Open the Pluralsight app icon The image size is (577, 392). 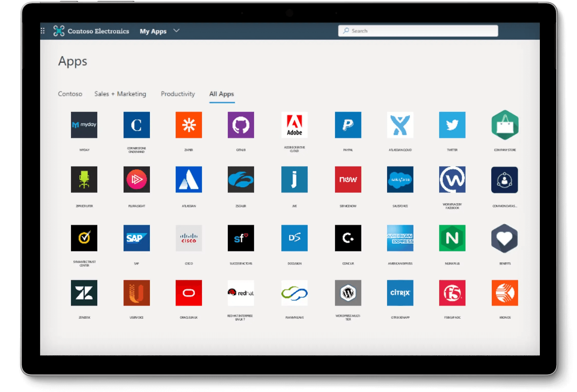[136, 179]
